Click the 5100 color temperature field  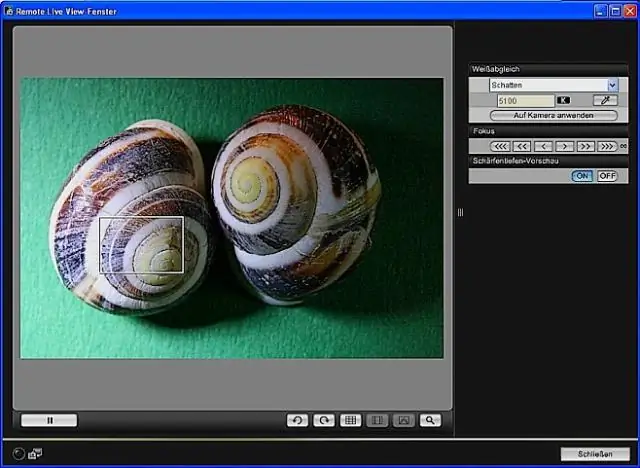click(x=525, y=101)
